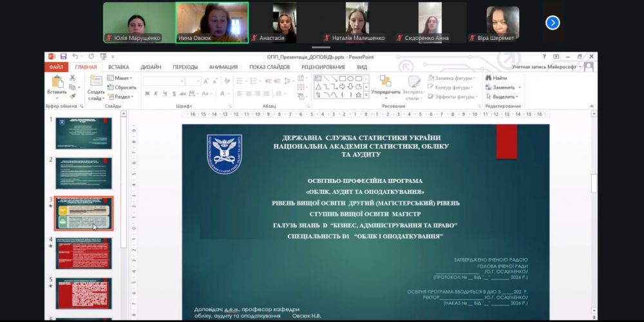Select the five-point Star shape in gallery
Viewport: 644px width, 322px height.
[358, 95]
